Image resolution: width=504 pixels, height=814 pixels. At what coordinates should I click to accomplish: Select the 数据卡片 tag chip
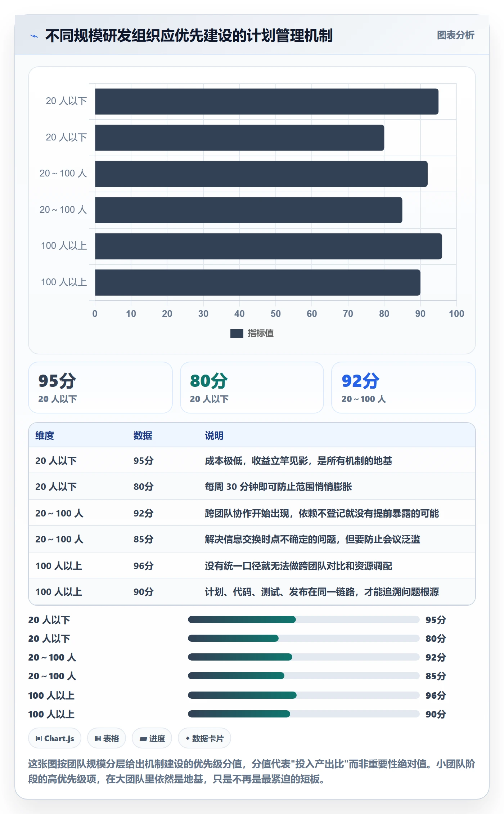tap(204, 738)
